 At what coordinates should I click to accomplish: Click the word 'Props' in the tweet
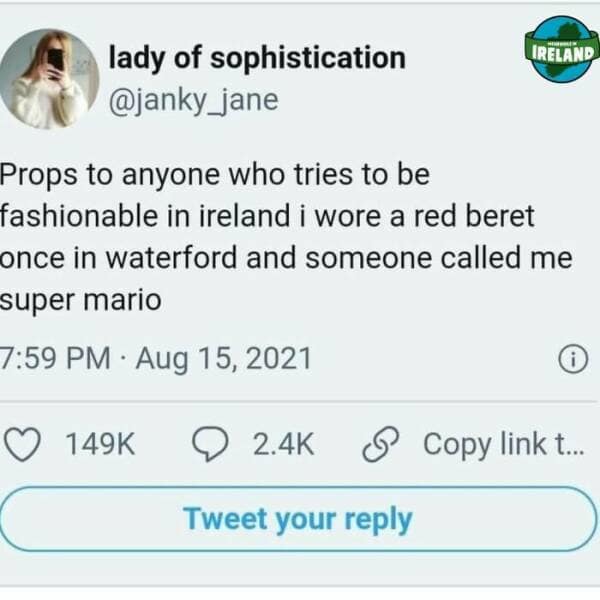pyautogui.click(x=39, y=176)
